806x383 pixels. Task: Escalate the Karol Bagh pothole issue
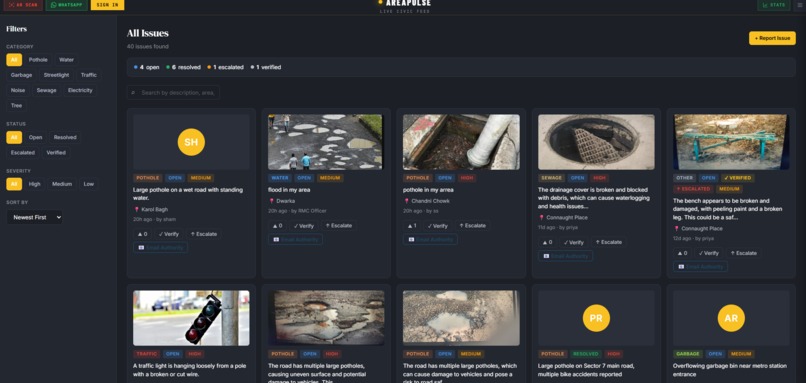pyautogui.click(x=204, y=234)
